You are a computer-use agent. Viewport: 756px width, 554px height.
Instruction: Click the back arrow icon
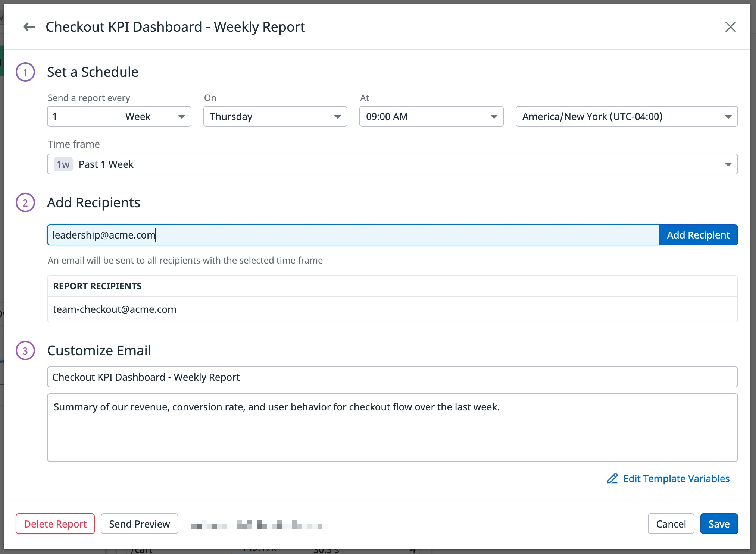pos(29,27)
